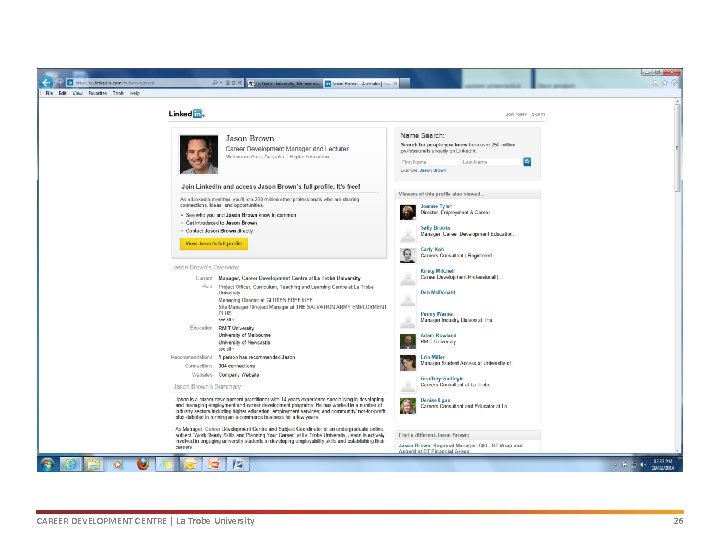Open the last taskbar application icon
The width and height of the screenshot is (720, 540).
pyautogui.click(x=237, y=464)
